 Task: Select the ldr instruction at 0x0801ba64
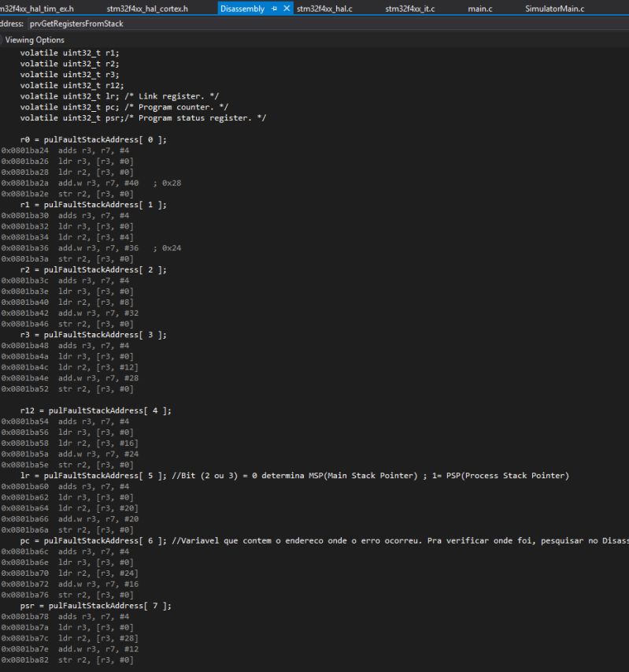click(70, 508)
